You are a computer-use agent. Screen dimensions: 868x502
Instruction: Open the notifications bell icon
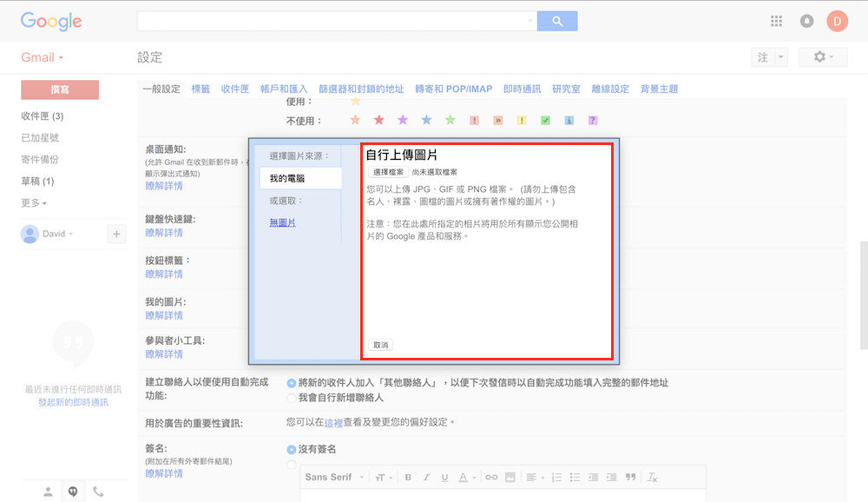tap(806, 21)
